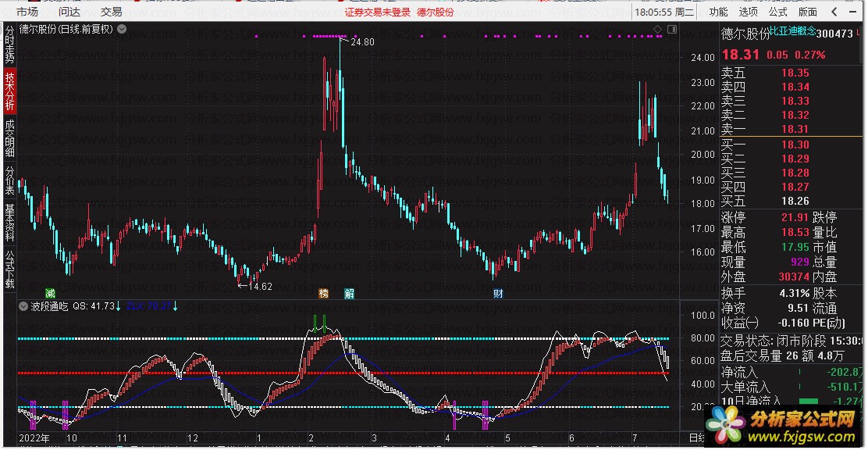
Task: Select the 卖一 price 18.31
Action: [795, 129]
